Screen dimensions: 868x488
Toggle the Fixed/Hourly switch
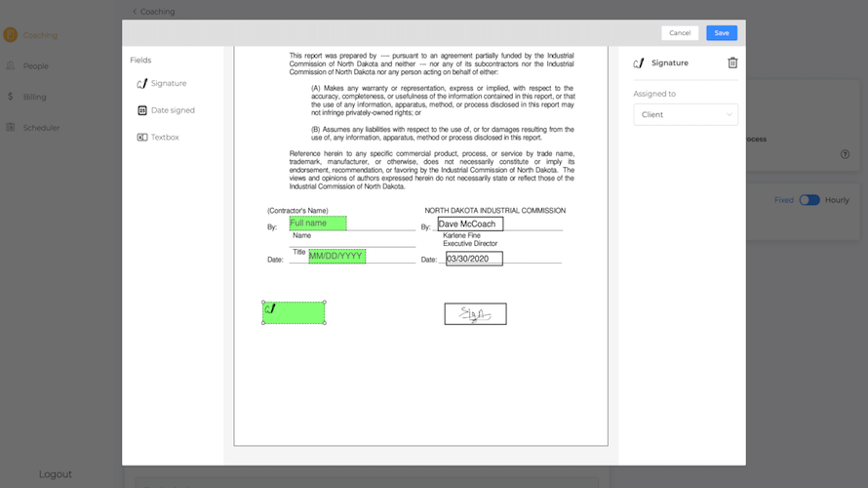click(809, 200)
